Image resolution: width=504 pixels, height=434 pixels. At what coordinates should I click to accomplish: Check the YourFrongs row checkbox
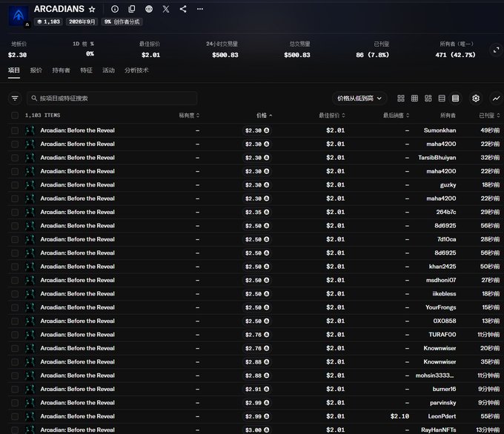(x=15, y=307)
